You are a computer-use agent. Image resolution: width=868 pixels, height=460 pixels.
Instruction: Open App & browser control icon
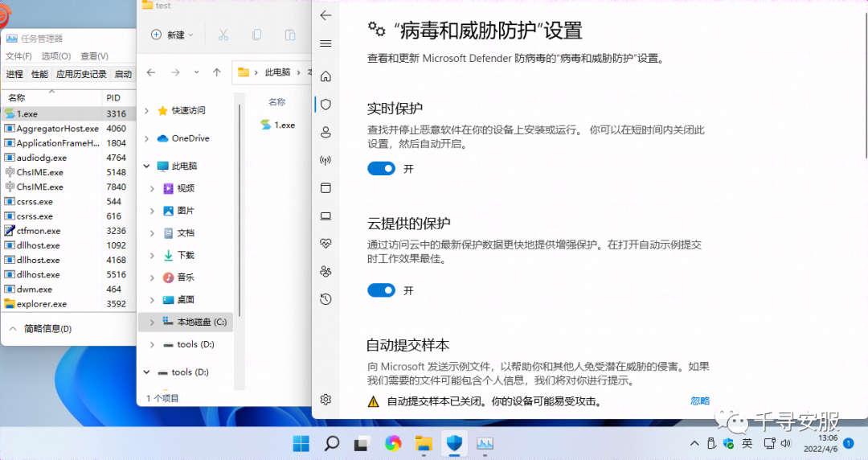326,188
